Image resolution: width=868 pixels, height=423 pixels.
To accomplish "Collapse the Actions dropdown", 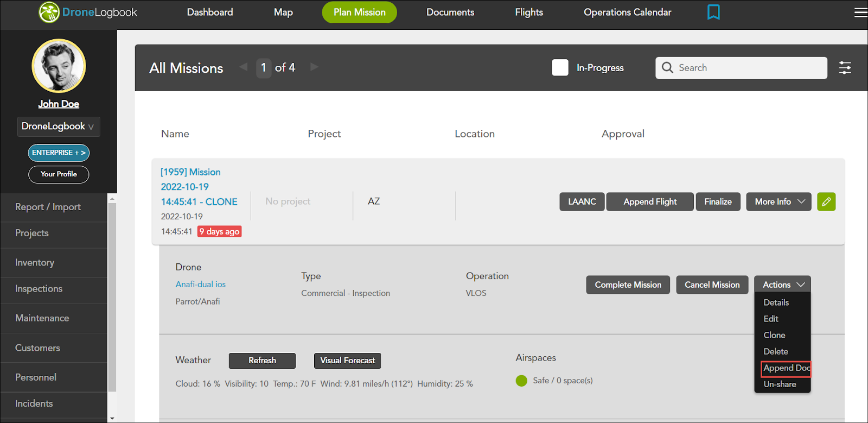I will tap(782, 285).
